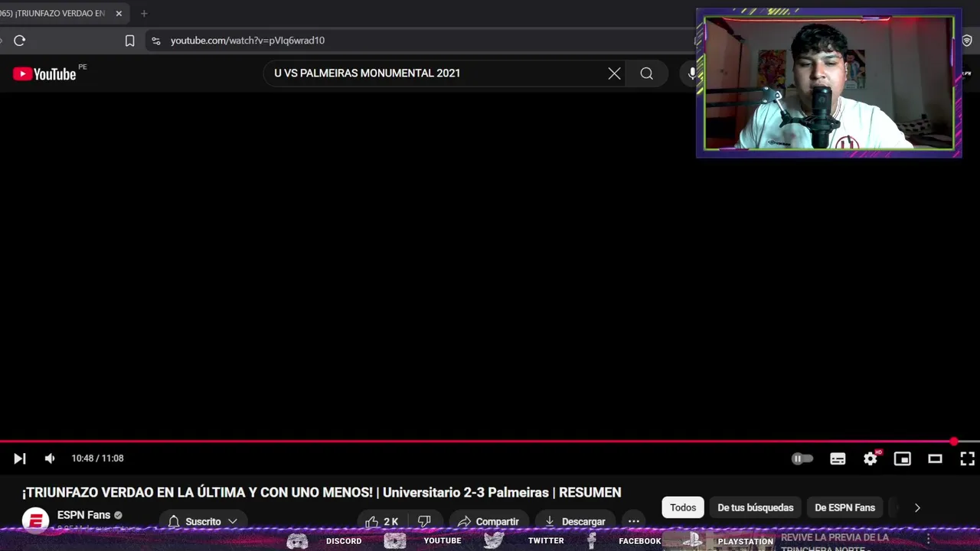Like the video thumbs up
The image size is (980, 551).
[x=381, y=521]
